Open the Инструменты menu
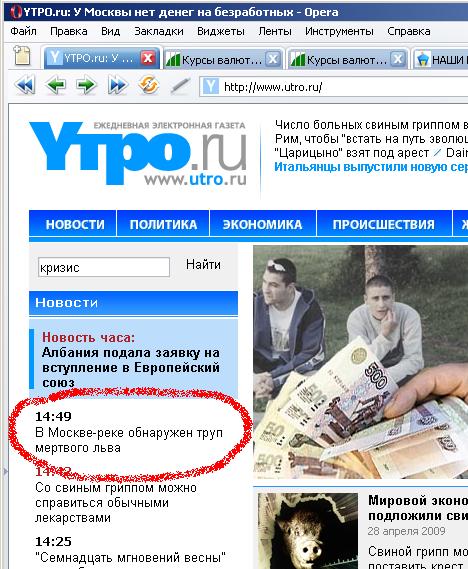The image size is (468, 569). tap(339, 31)
